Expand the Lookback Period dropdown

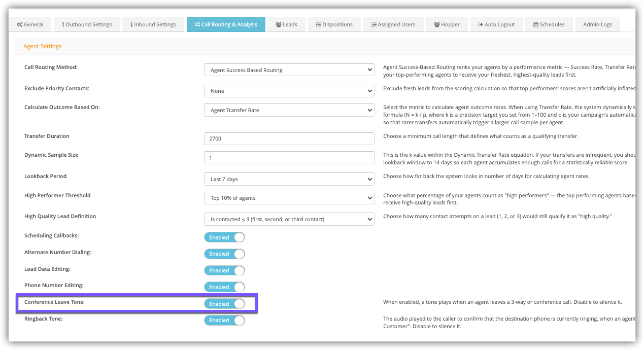(x=289, y=179)
